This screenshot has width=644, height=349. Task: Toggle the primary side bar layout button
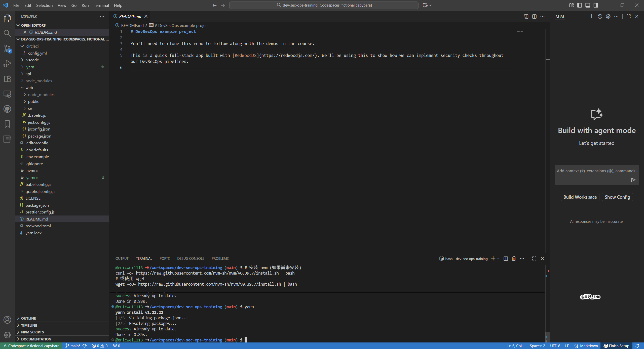click(x=580, y=5)
